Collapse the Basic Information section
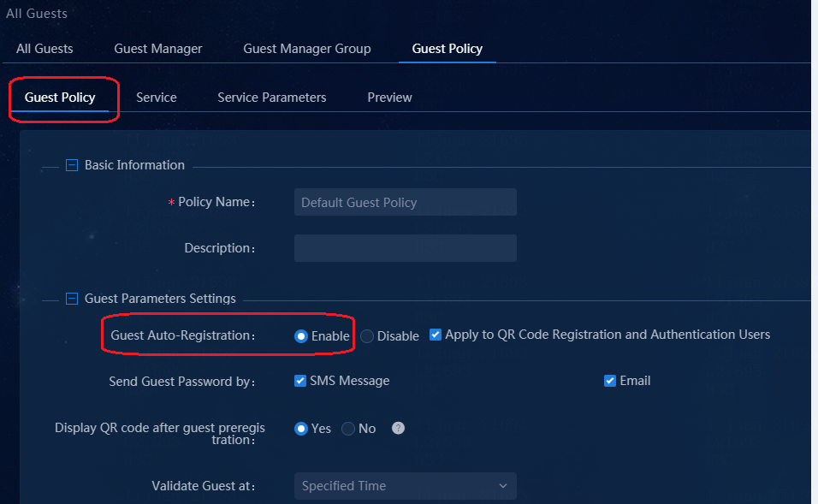This screenshot has height=504, width=818. (x=72, y=165)
